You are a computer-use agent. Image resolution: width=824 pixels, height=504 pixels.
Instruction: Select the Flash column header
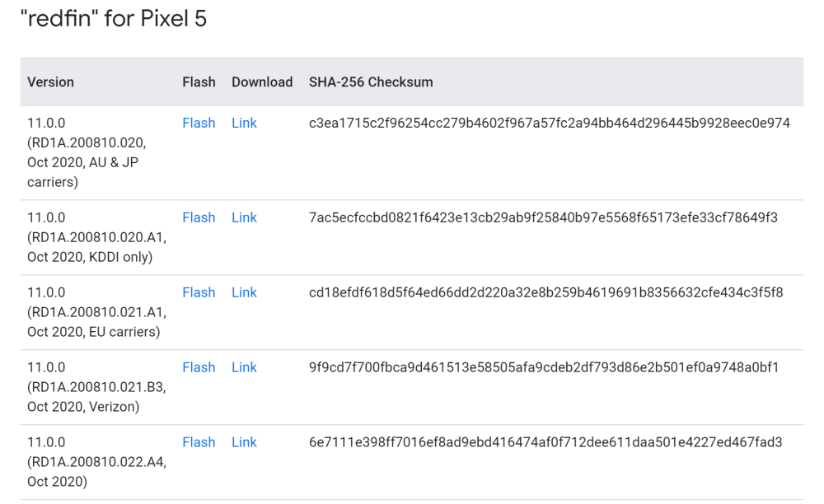click(x=199, y=82)
